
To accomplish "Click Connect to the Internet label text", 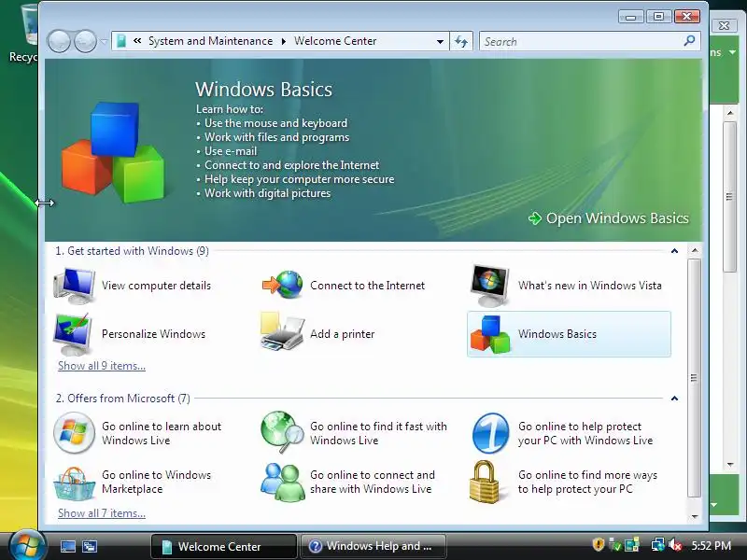I will click(x=367, y=286).
